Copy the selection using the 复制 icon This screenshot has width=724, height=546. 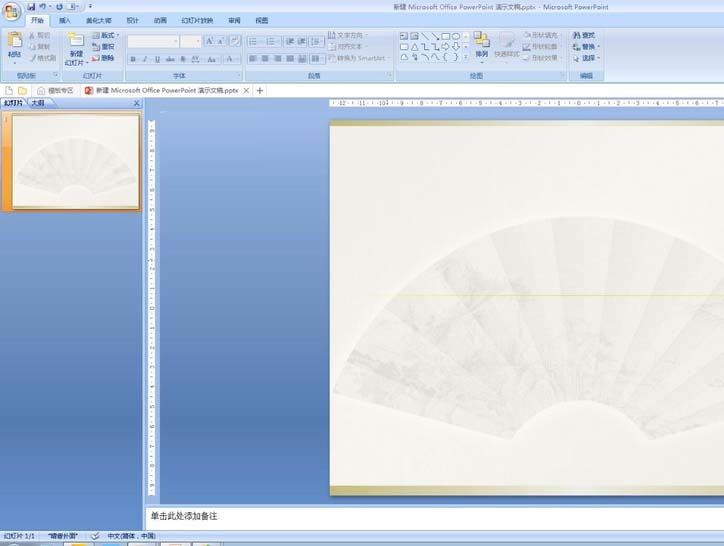(x=31, y=47)
